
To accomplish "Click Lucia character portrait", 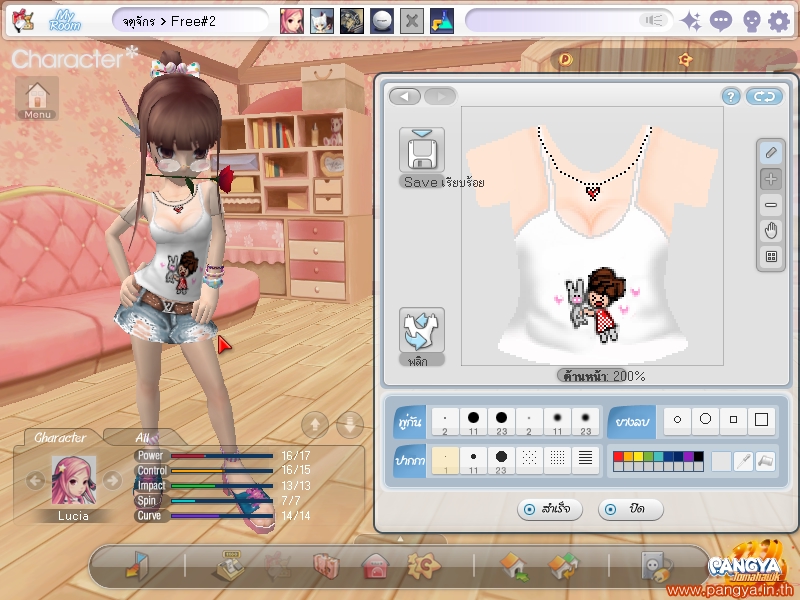I will 73,480.
